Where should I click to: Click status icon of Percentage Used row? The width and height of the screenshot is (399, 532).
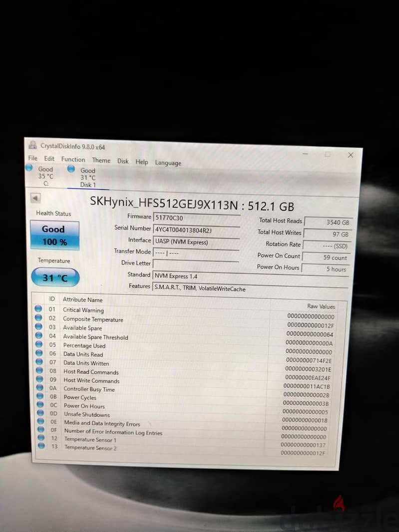[39, 344]
